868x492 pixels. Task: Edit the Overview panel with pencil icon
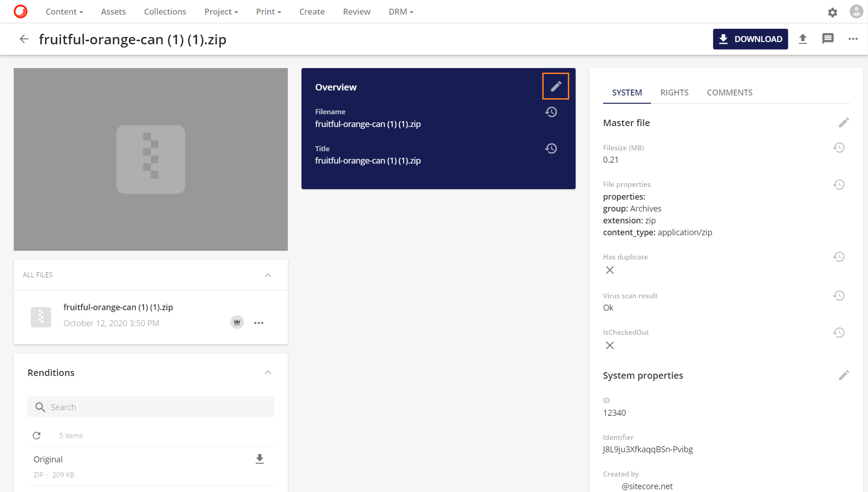(x=556, y=86)
